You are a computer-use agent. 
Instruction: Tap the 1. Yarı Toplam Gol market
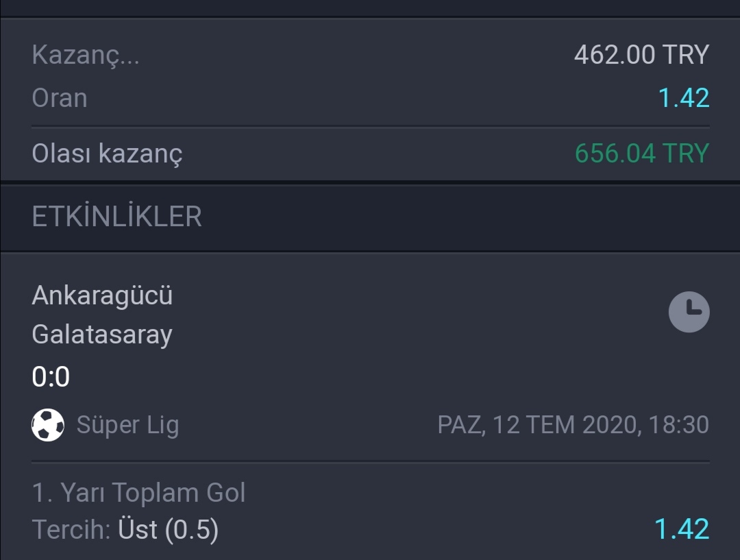coord(138,492)
